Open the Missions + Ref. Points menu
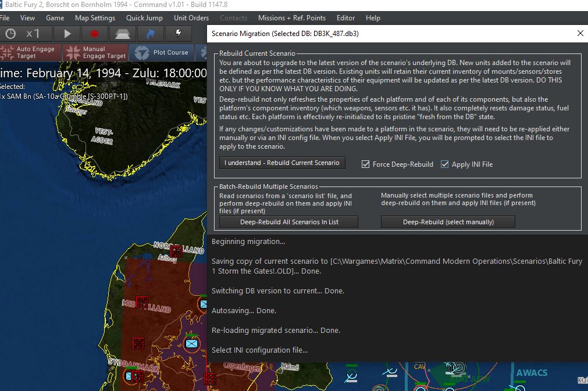Image resolution: width=588 pixels, height=391 pixels. (292, 18)
